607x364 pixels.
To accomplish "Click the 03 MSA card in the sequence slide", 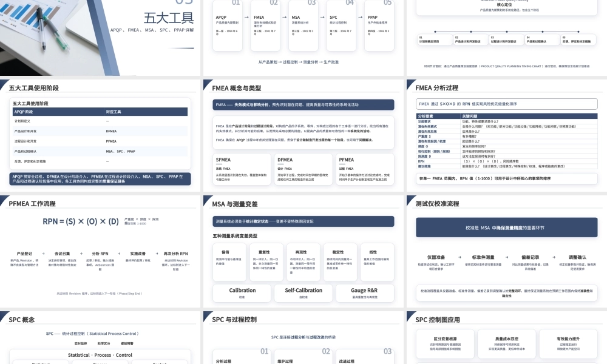I will 303,25.
